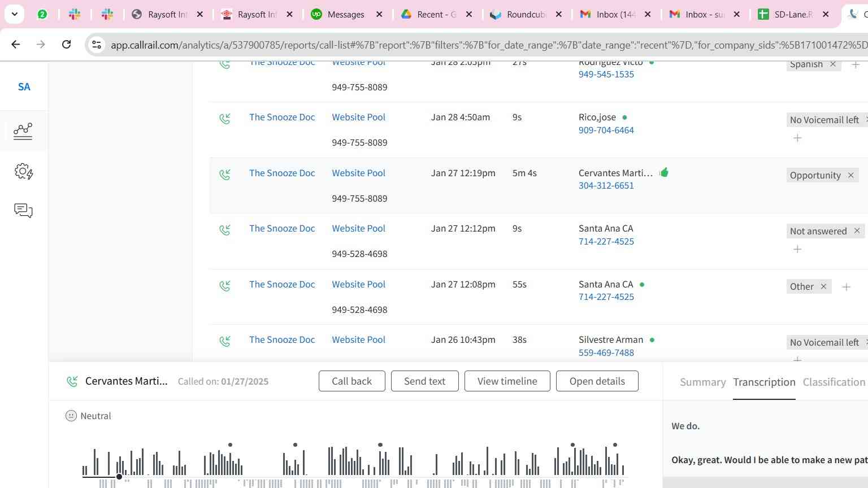Open The Snooze Doc link for Rico,jose call
868x488 pixels.
[282, 117]
